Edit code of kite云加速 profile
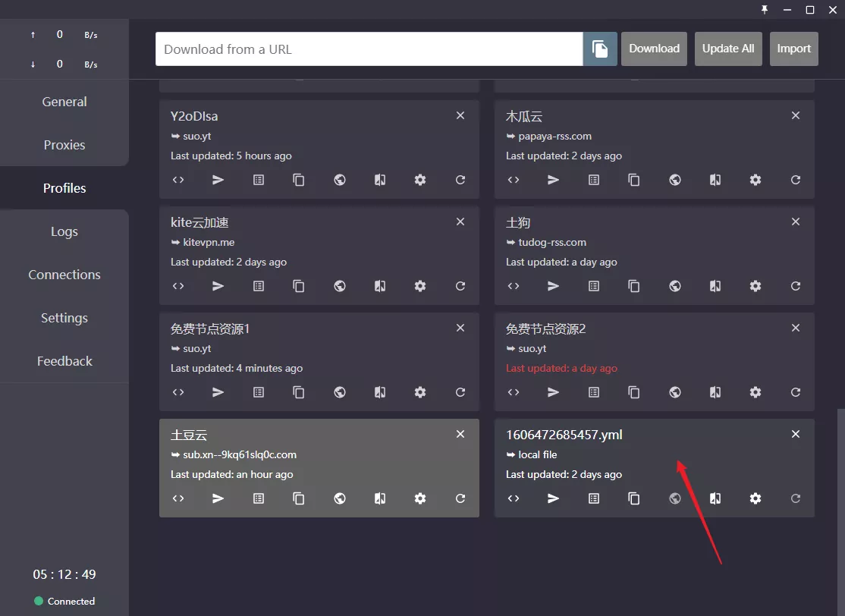 [178, 286]
